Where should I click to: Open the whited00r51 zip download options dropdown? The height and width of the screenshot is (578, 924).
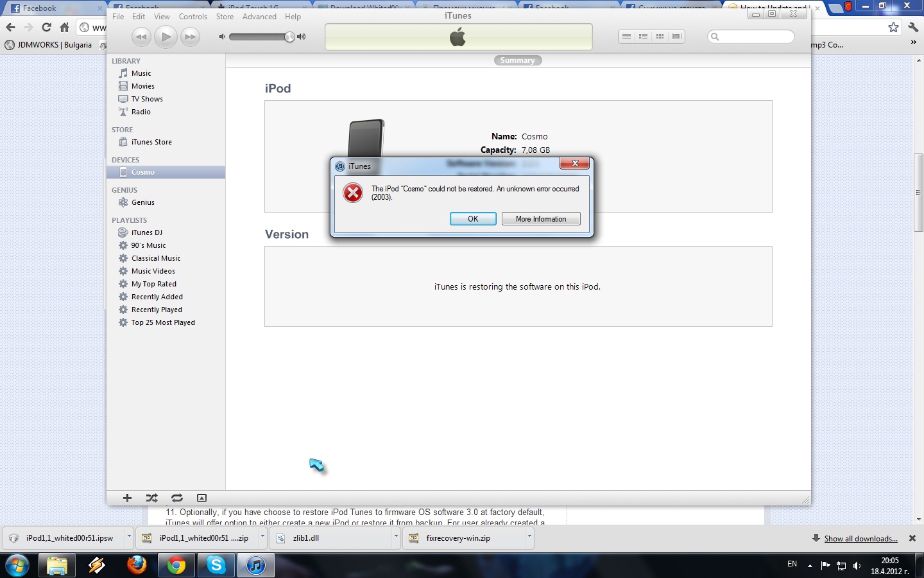click(262, 536)
